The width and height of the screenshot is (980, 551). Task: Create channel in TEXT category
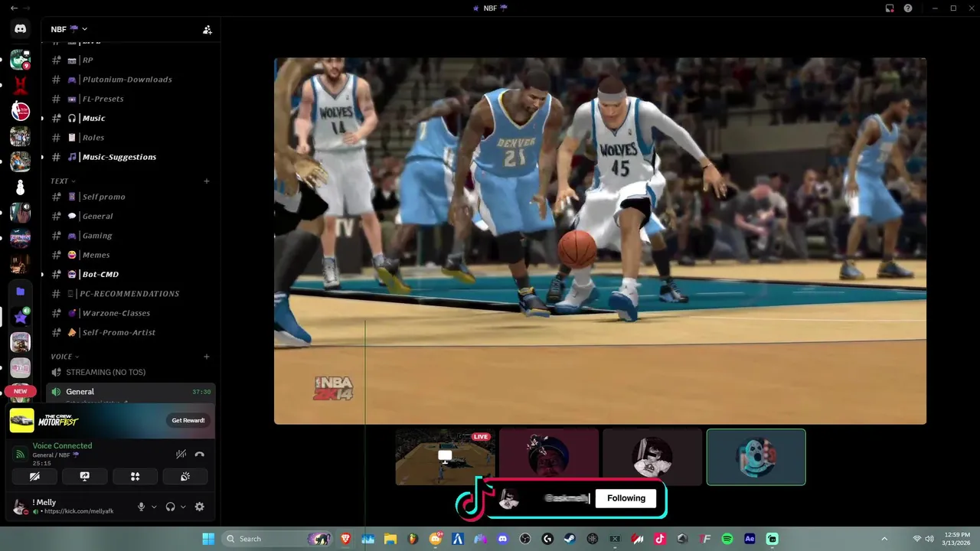click(x=207, y=181)
